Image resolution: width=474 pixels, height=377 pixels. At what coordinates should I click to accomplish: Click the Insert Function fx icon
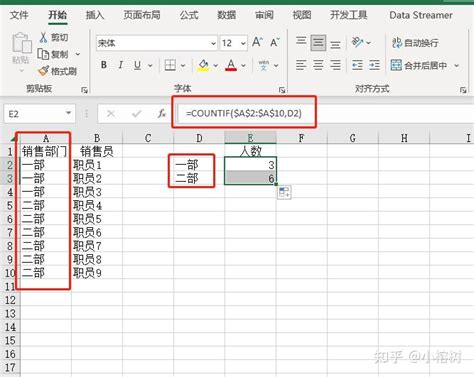(162, 114)
